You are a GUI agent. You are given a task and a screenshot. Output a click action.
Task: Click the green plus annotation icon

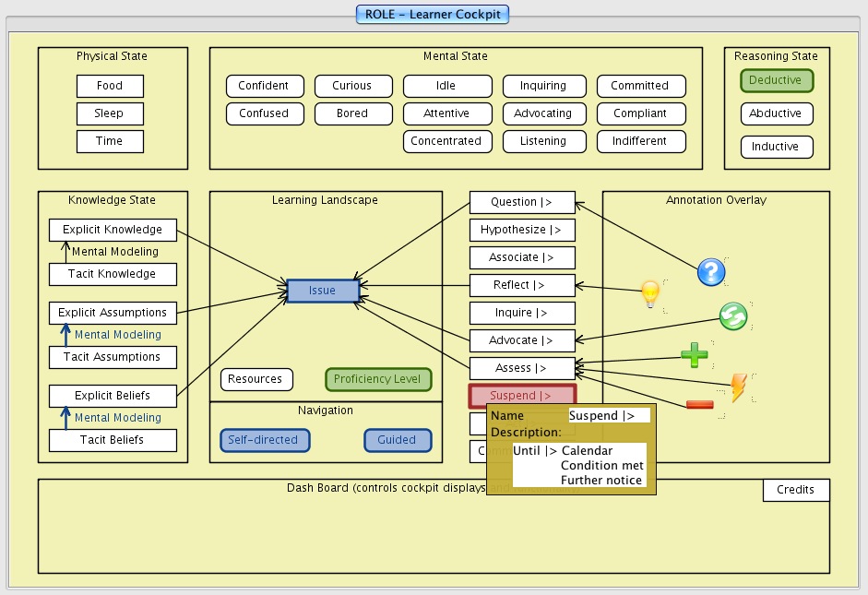(694, 355)
